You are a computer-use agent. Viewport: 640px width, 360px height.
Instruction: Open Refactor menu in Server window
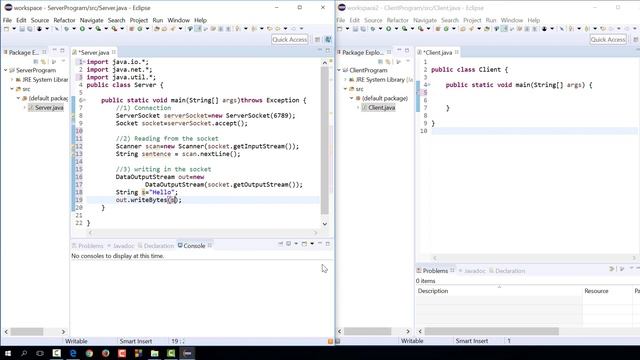pos(64,20)
